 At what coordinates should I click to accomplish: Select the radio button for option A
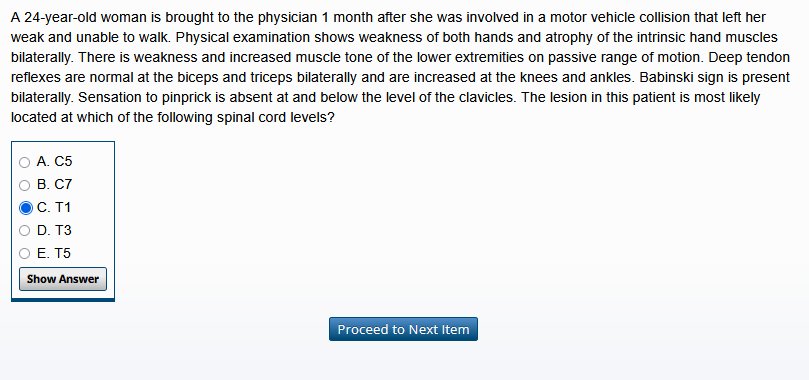(24, 162)
